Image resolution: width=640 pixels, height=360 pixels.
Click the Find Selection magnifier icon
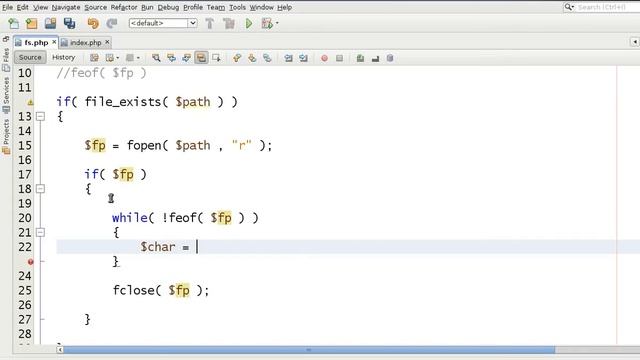point(156,58)
